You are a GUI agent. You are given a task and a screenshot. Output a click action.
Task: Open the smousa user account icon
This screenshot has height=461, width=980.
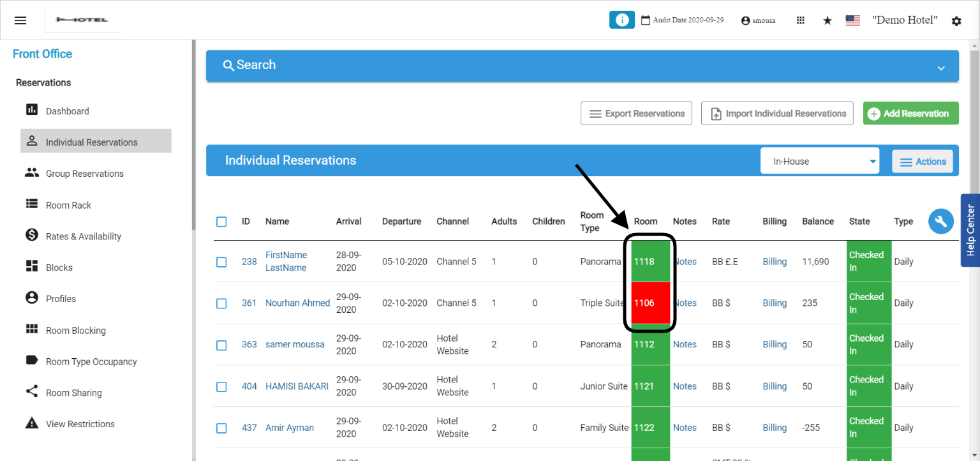click(745, 20)
